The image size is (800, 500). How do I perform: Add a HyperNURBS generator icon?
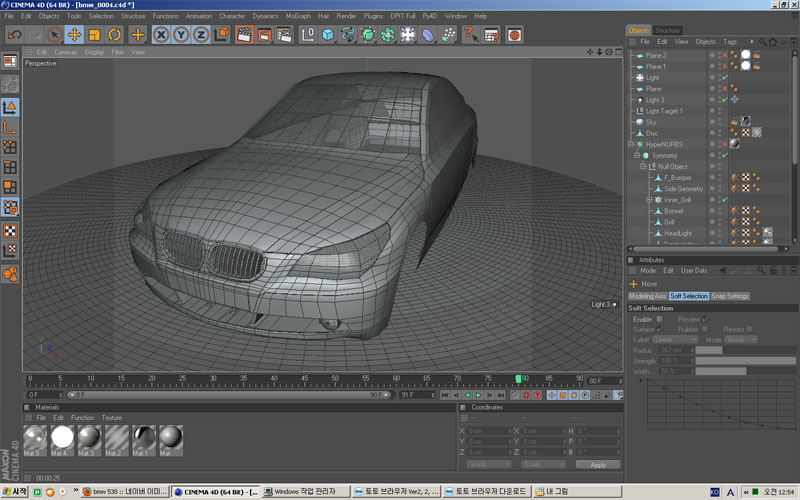(x=368, y=35)
